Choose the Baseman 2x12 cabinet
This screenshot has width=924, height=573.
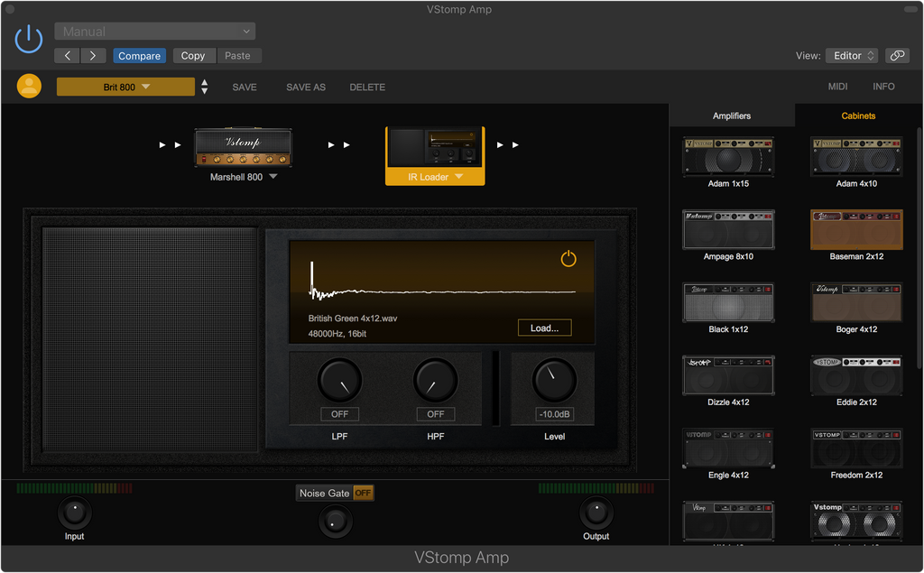point(856,230)
